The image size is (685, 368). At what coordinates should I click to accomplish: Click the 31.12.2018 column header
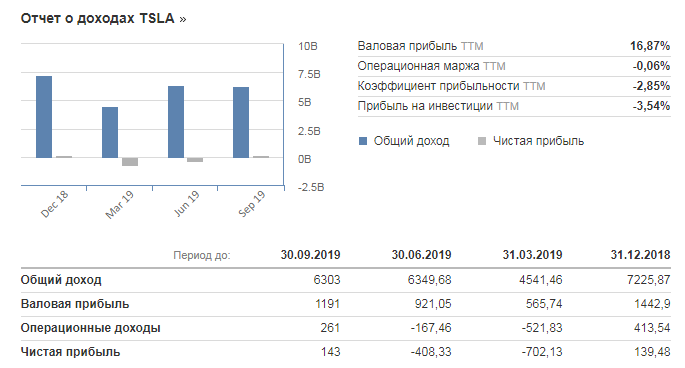(640, 255)
